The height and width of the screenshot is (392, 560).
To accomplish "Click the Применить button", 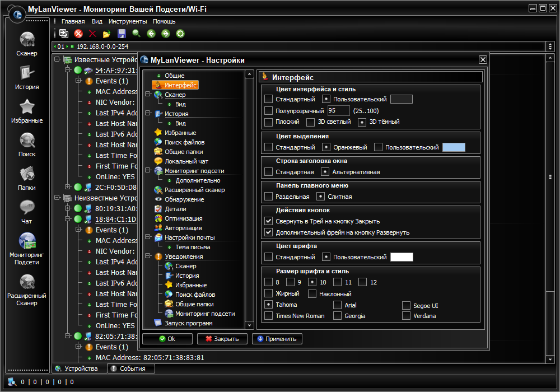I will (x=277, y=339).
